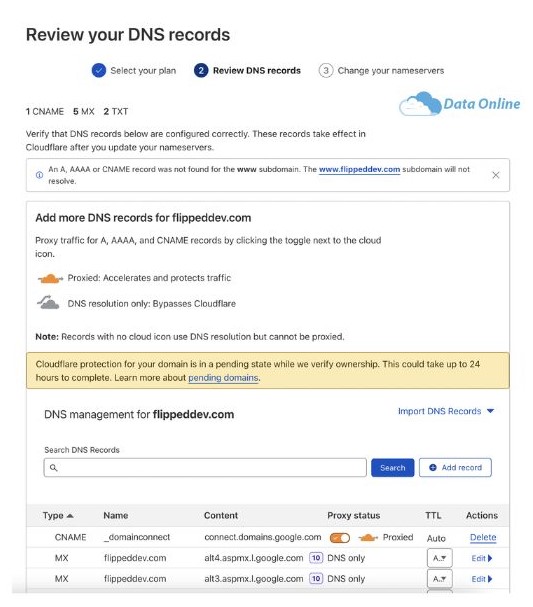Select the Review DNS records step
This screenshot has height=607, width=533.
(247, 71)
